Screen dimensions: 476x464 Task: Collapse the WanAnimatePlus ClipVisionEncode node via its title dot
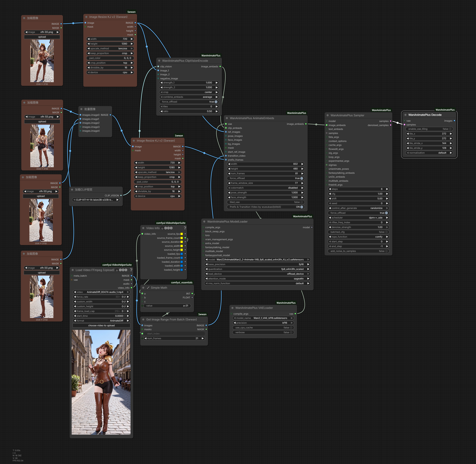click(159, 61)
